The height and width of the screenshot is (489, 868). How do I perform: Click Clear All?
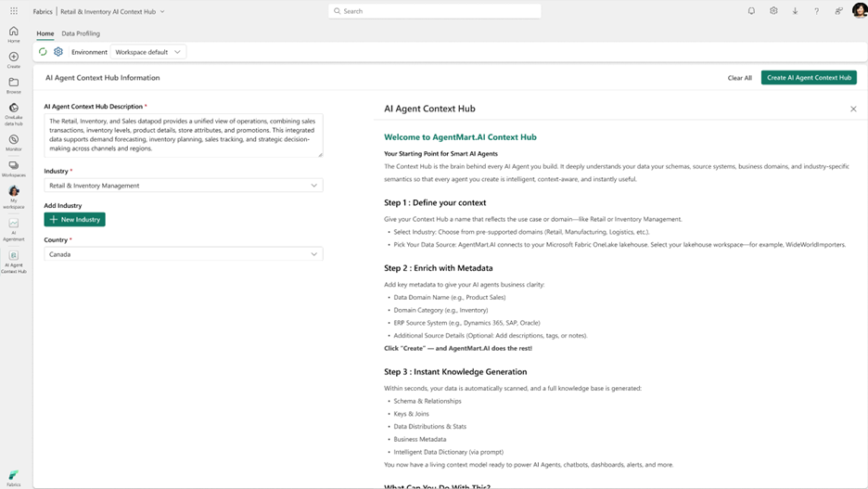click(x=740, y=78)
